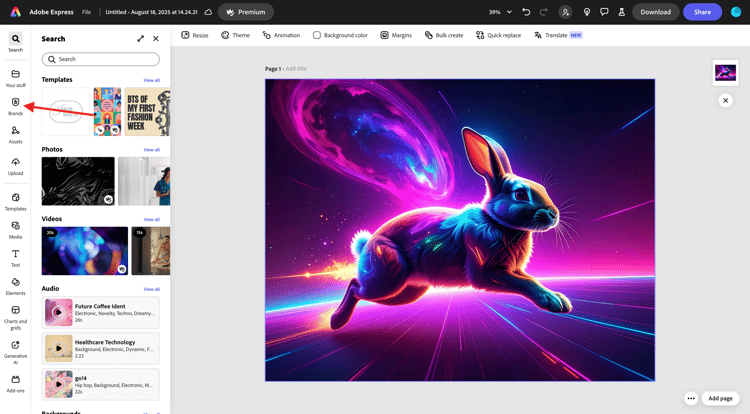Open the Your stuff sidebar section

point(15,78)
